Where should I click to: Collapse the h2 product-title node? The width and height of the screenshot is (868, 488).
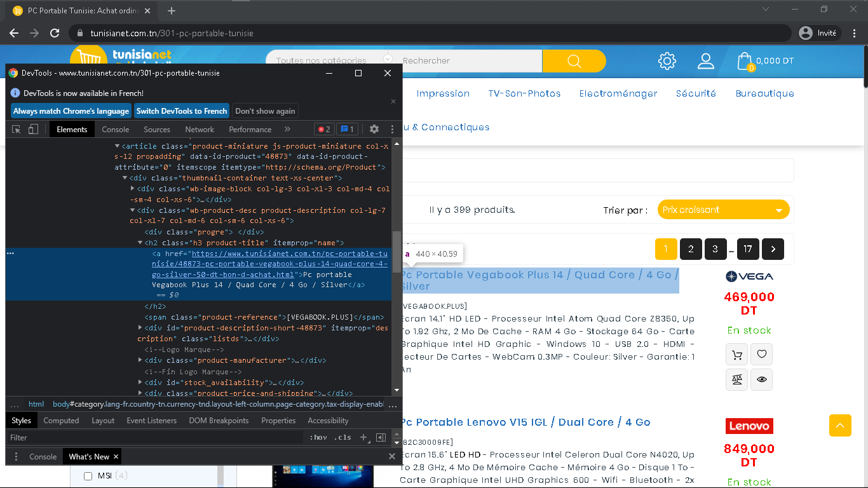(140, 243)
